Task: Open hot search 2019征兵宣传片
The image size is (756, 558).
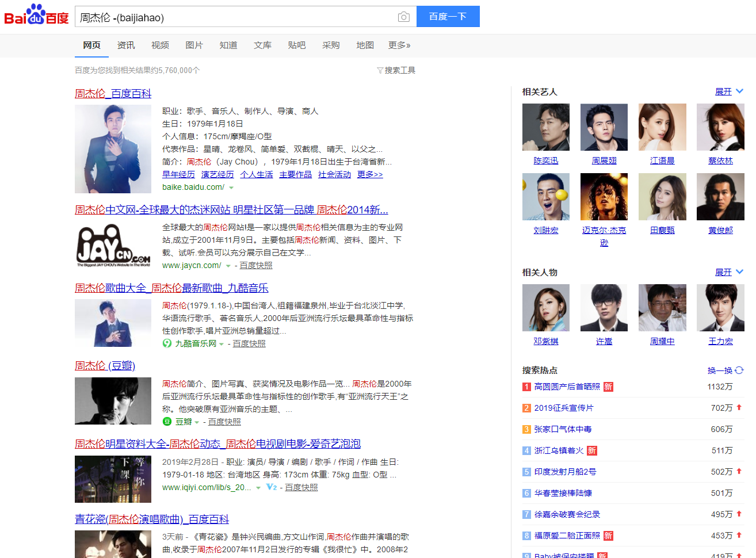Action: pos(564,408)
